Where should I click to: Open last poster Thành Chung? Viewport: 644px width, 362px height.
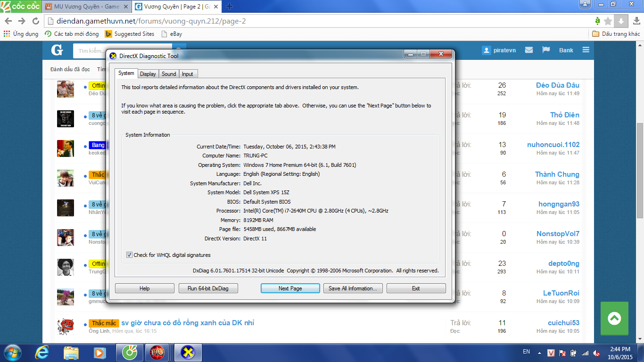pyautogui.click(x=557, y=174)
